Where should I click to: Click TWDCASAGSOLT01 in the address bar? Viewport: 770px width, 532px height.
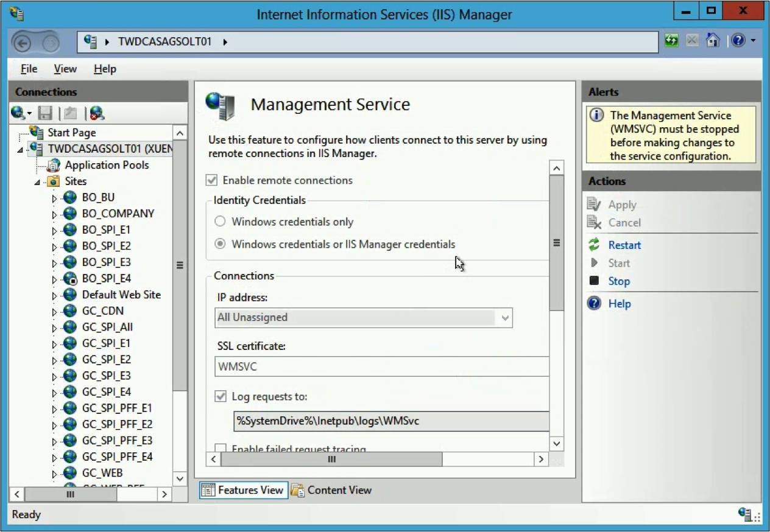coord(164,42)
